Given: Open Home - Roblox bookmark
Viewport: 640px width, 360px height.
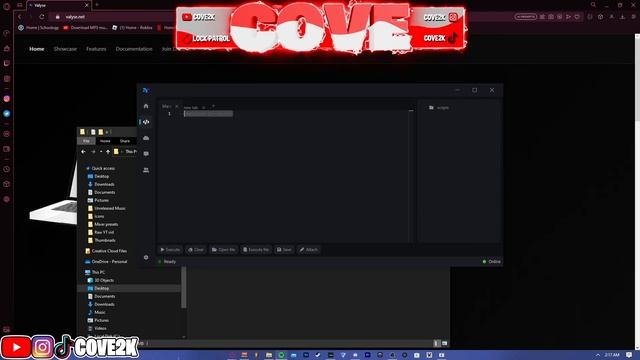Looking at the screenshot, I should pyautogui.click(x=132, y=28).
